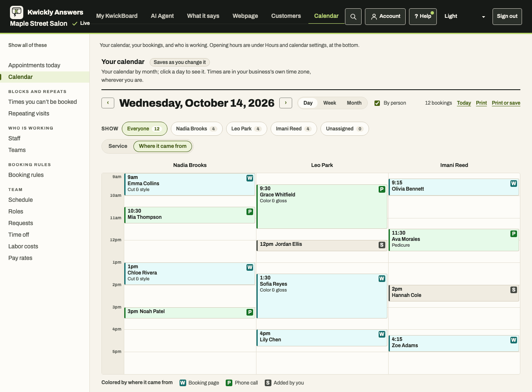The height and width of the screenshot is (392, 532).
Task: Switch calendar to Month view
Action: coord(354,103)
